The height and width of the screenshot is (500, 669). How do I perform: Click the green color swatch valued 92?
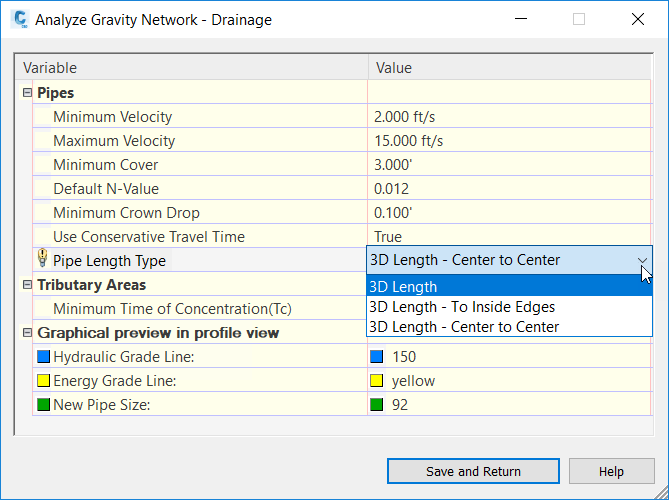[377, 405]
